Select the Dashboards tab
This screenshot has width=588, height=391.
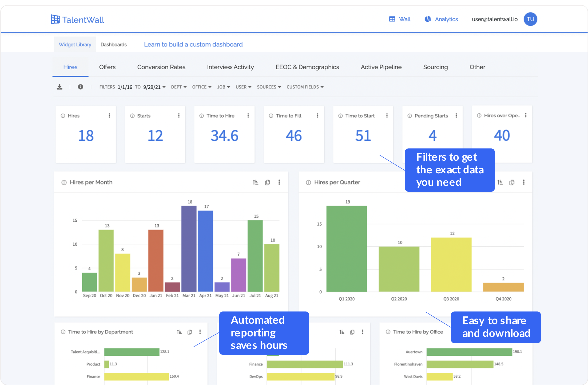113,45
